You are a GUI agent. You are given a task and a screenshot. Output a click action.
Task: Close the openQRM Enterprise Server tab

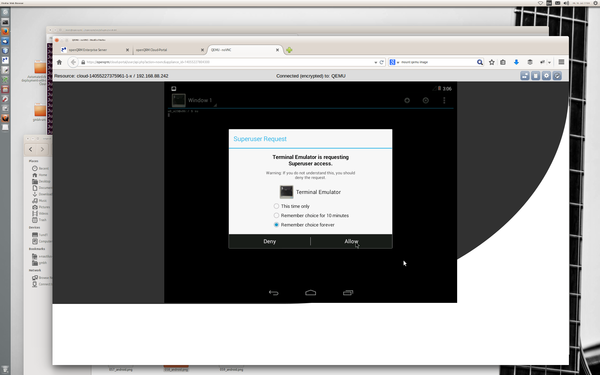point(127,50)
